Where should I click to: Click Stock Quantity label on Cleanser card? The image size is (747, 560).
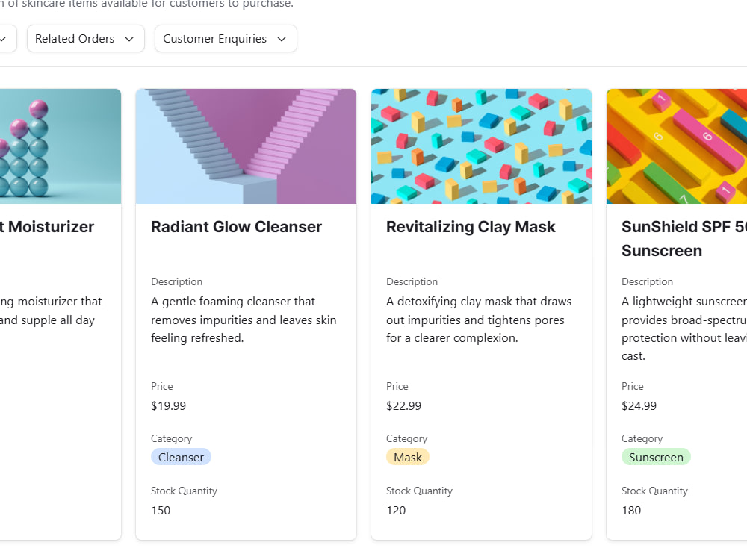184,491
